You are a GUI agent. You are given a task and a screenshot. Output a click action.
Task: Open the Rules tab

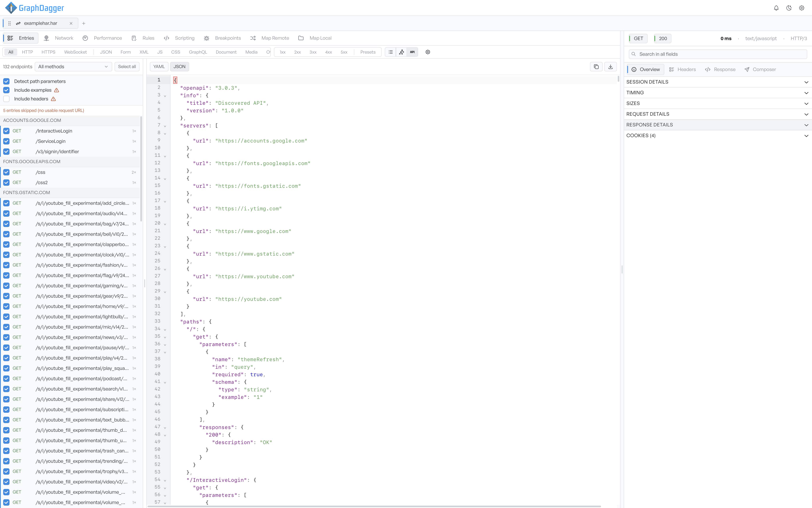143,38
